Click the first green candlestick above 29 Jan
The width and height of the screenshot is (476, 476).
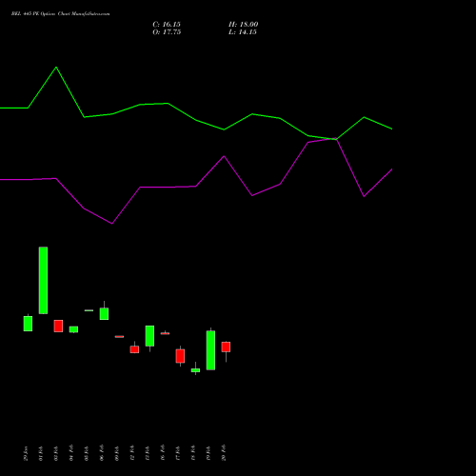(x=28, y=324)
